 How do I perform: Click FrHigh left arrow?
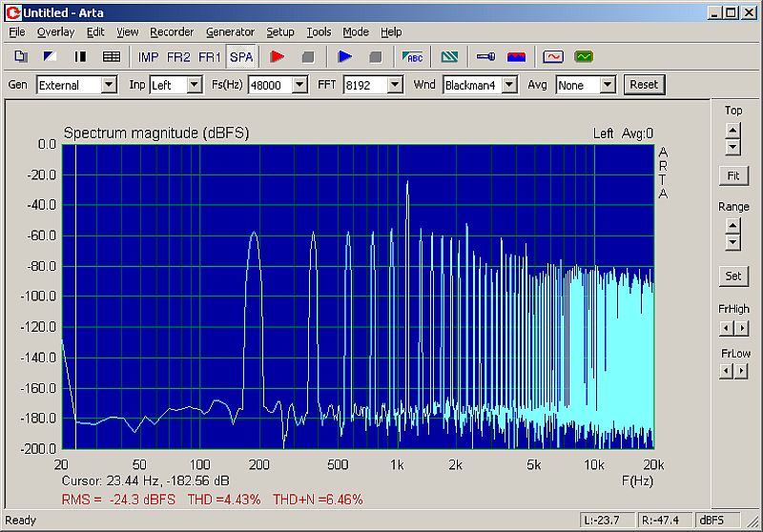pyautogui.click(x=726, y=328)
